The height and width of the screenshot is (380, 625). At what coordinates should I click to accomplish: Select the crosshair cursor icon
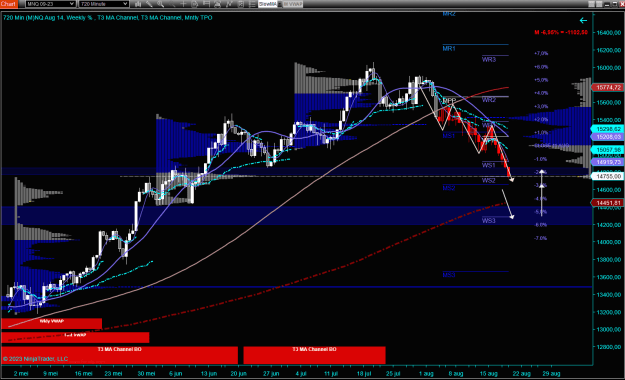point(183,4)
